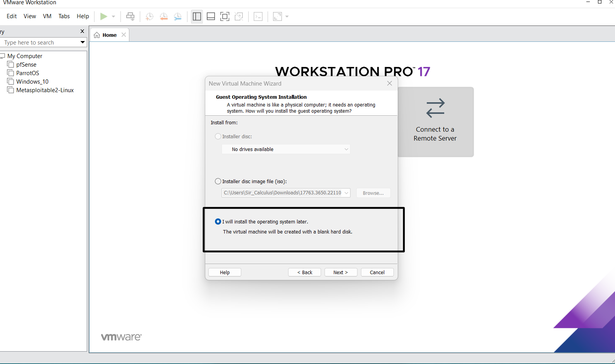Click the Windows_10 VM icon
The width and height of the screenshot is (615, 364).
pyautogui.click(x=10, y=81)
